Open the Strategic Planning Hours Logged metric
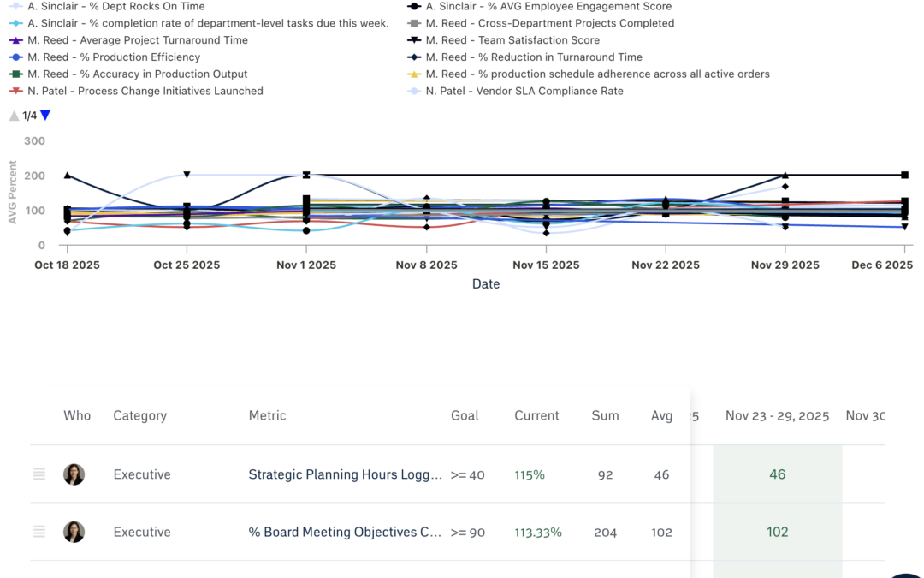 tap(346, 474)
